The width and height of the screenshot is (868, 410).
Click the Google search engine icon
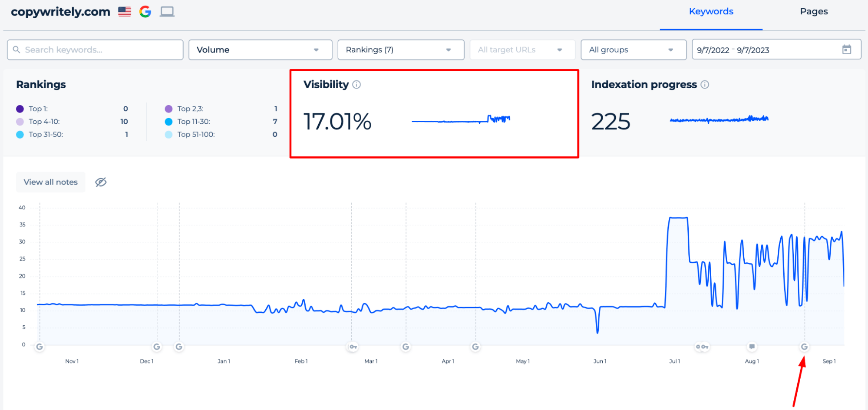(x=145, y=12)
